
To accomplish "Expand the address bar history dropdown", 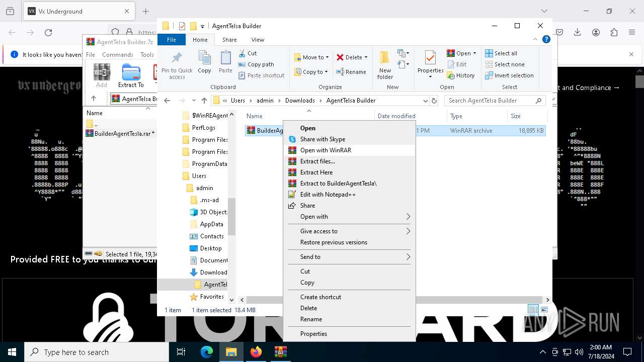I will pos(426,101).
